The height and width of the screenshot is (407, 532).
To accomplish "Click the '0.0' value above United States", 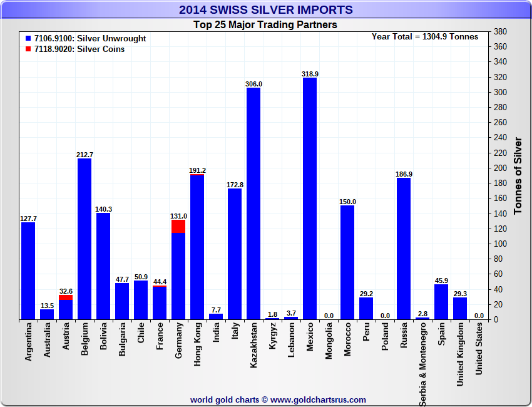I will (x=479, y=316).
